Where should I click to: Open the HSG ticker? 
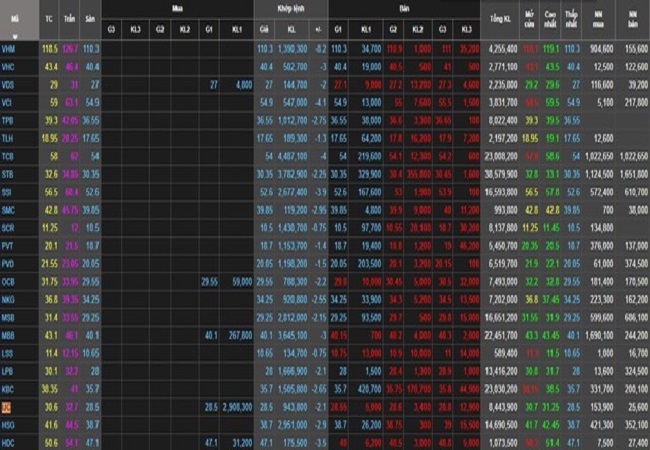tap(7, 425)
